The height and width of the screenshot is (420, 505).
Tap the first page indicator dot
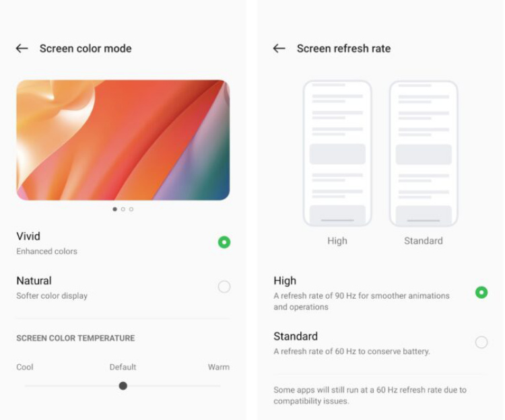click(114, 209)
